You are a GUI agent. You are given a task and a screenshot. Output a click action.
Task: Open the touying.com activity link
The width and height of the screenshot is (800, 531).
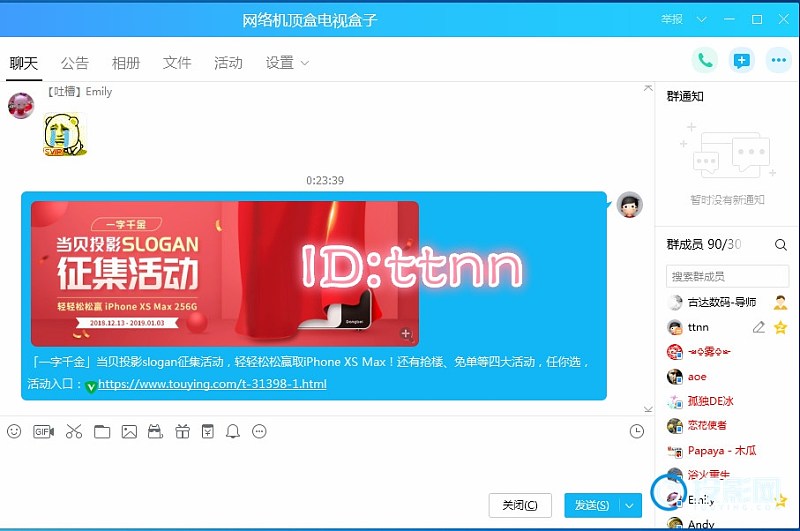coord(212,384)
